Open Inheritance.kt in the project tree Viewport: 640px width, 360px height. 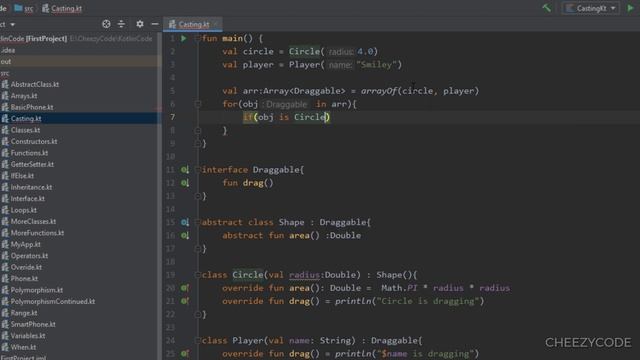(31, 187)
